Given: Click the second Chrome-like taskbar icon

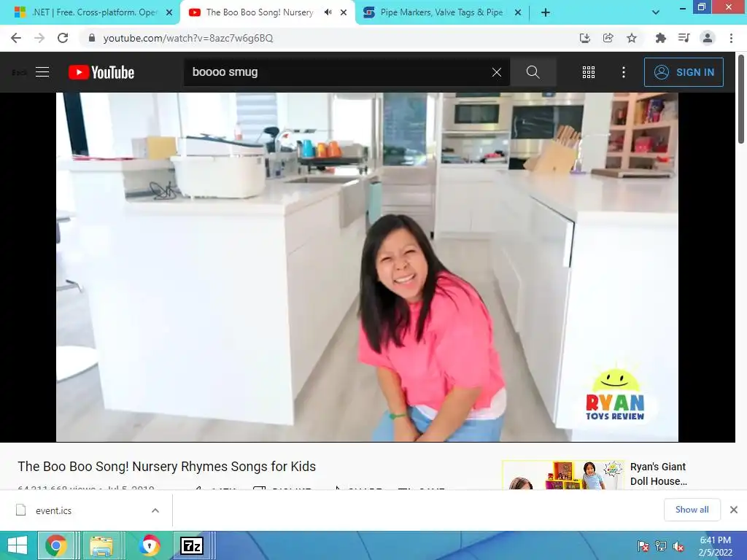Looking at the screenshot, I should click(149, 545).
